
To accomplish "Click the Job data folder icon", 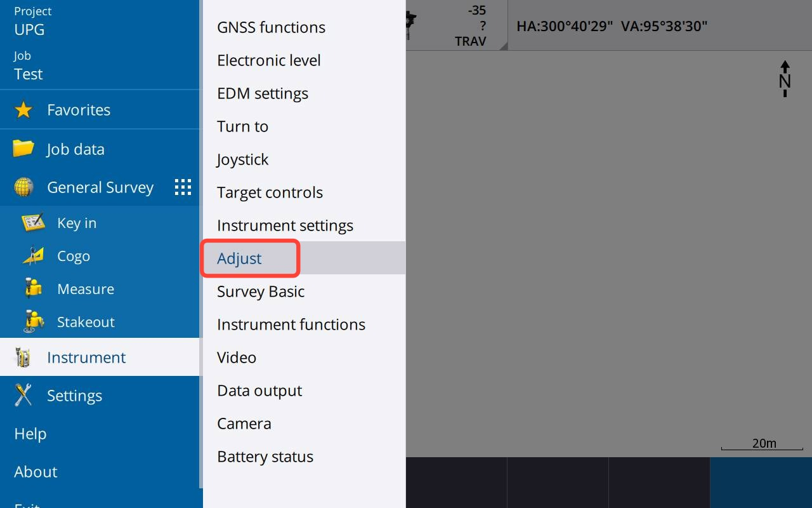I will (x=23, y=149).
